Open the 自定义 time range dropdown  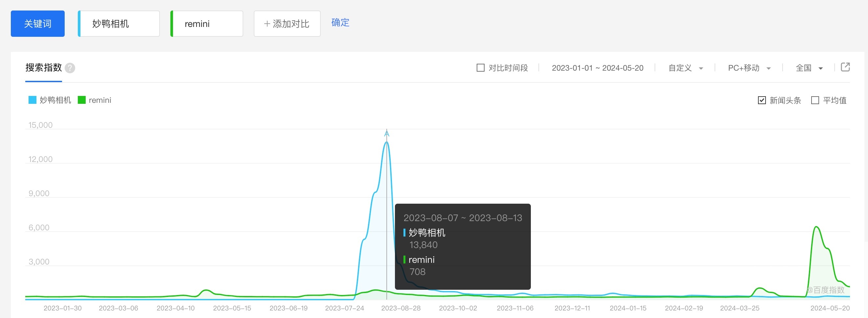point(685,68)
